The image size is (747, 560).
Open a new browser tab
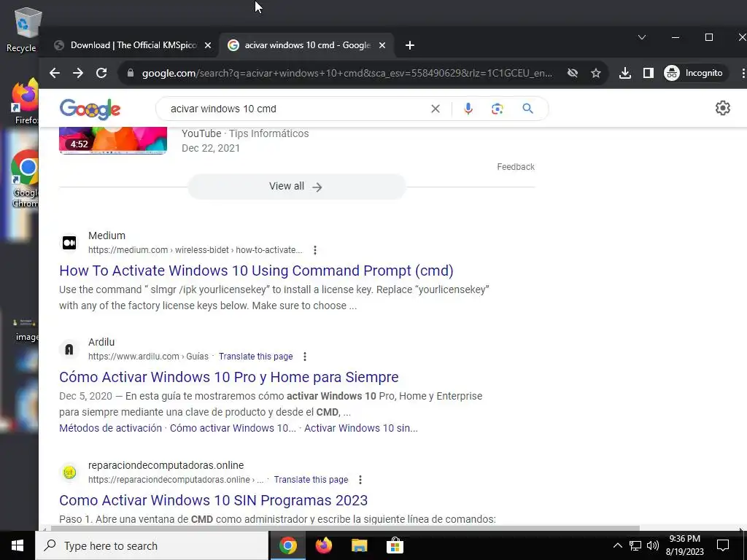(410, 45)
